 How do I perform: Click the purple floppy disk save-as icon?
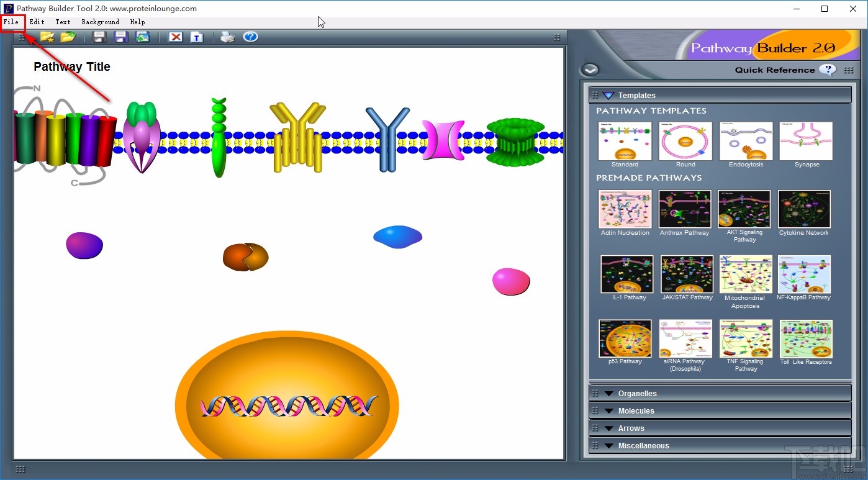(x=121, y=37)
